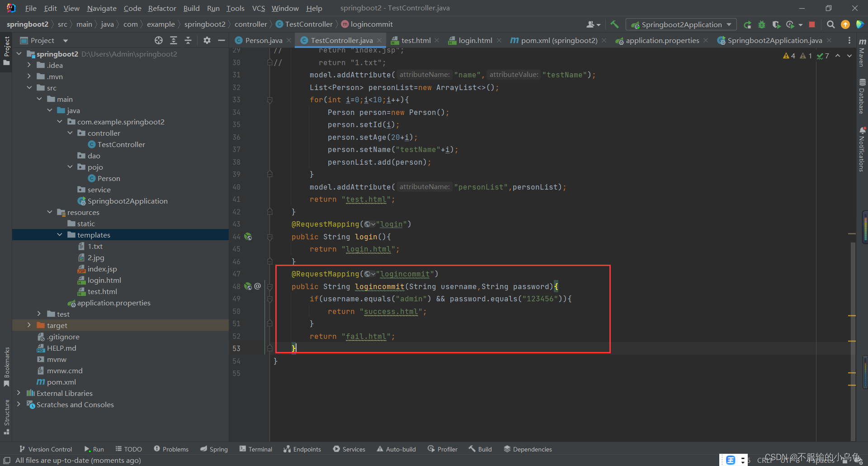Select login.html in templates folder
This screenshot has width=868, height=466.
click(104, 280)
